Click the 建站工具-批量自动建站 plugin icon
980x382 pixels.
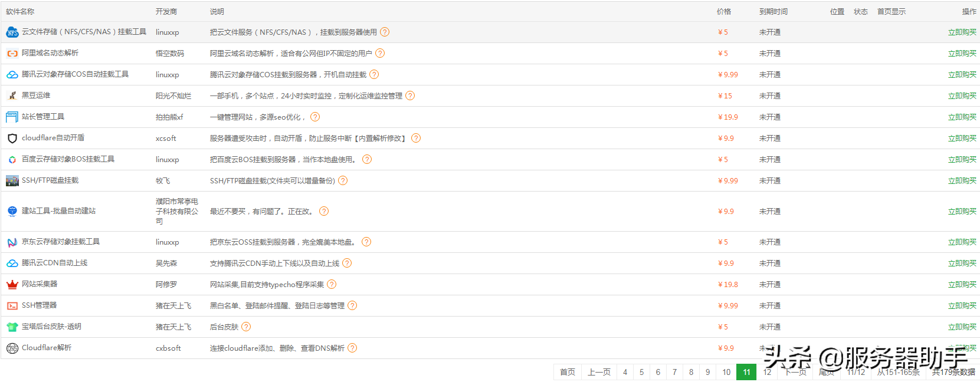click(12, 211)
